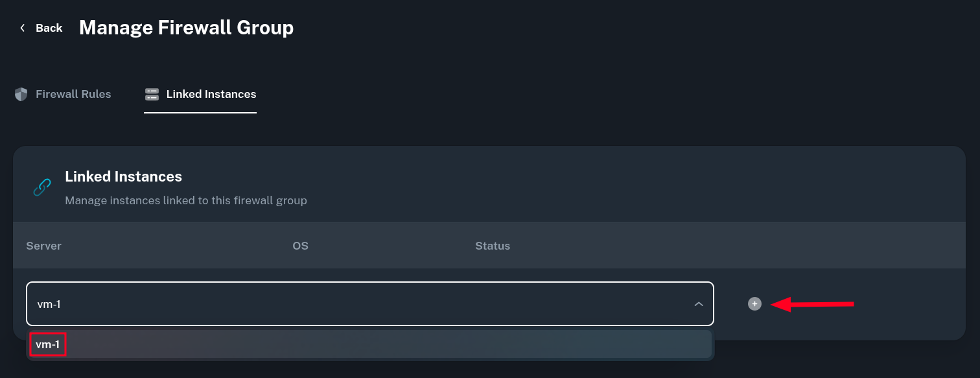Collapse the server dropdown using the chevron arrow
The height and width of the screenshot is (378, 980).
coord(699,303)
